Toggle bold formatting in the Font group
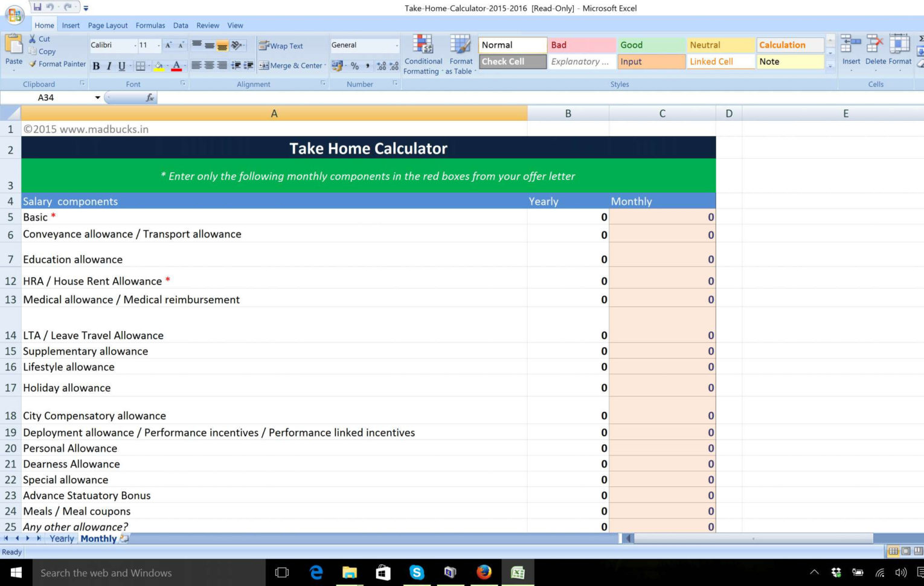 coord(95,65)
